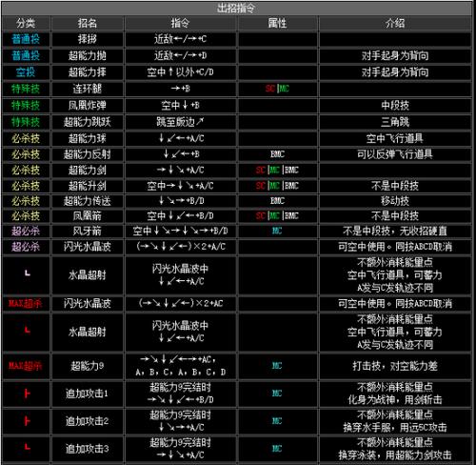Click the command 空中↑以外+C/D

pyautogui.click(x=180, y=72)
